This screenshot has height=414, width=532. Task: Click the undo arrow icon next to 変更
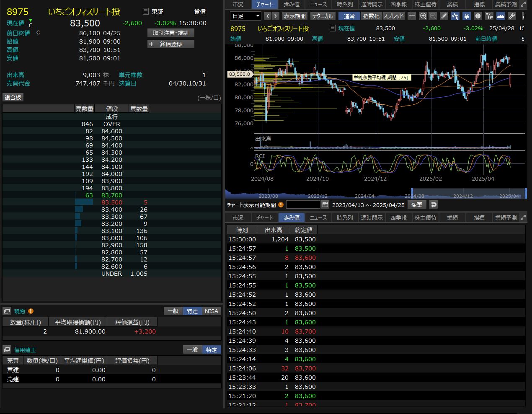[434, 204]
